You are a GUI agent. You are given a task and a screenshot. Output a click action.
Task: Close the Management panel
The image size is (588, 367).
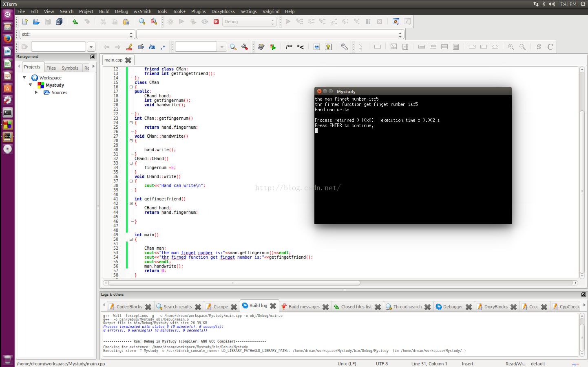[x=93, y=57]
